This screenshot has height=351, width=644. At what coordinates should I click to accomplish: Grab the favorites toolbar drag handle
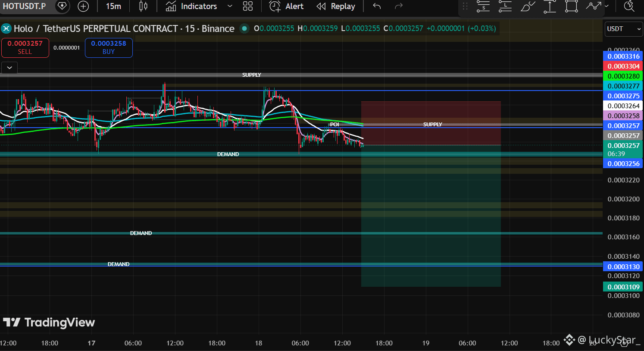coord(465,6)
